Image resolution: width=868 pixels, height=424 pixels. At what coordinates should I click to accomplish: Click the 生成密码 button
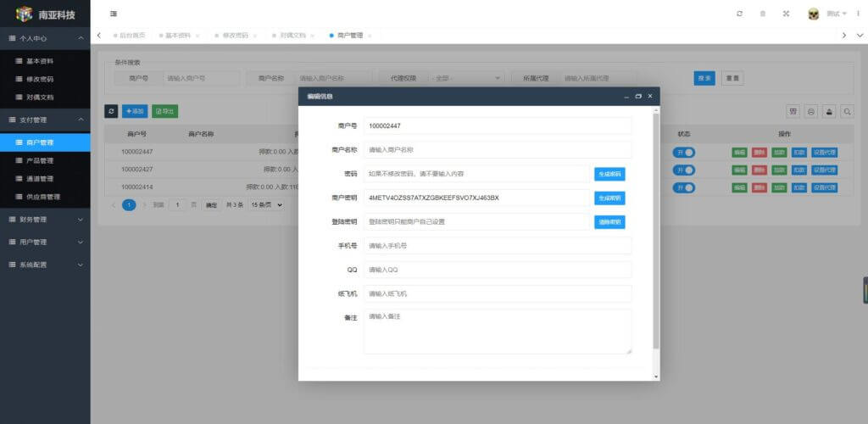609,174
